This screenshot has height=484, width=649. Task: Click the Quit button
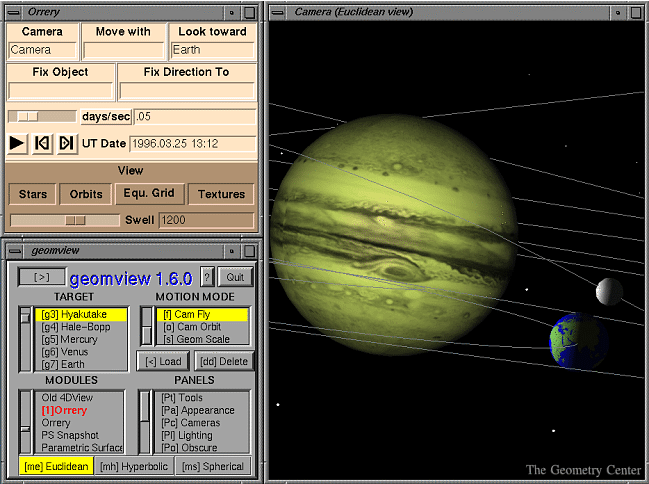(235, 277)
